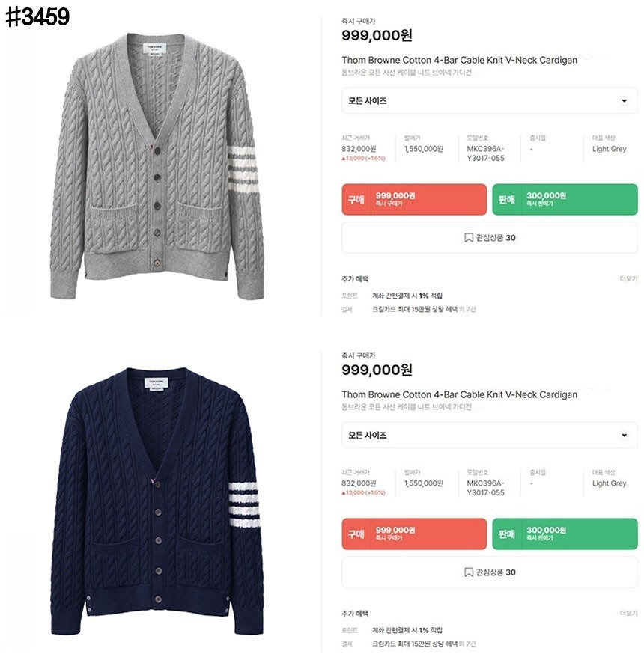Expand the top 모든 사이즈 selector
The width and height of the screenshot is (644, 669).
pos(490,101)
